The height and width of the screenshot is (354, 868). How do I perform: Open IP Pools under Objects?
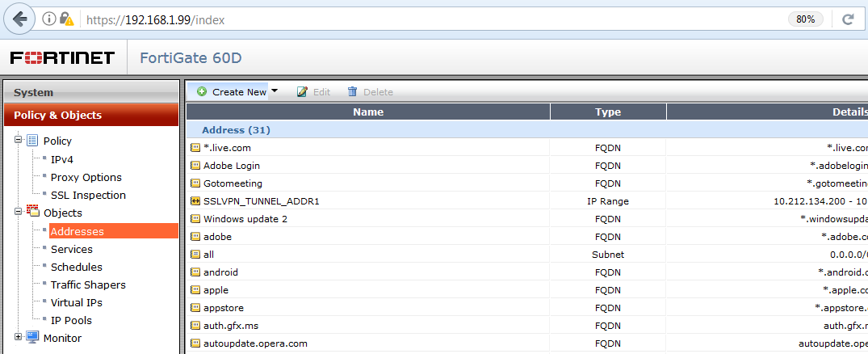(x=71, y=320)
